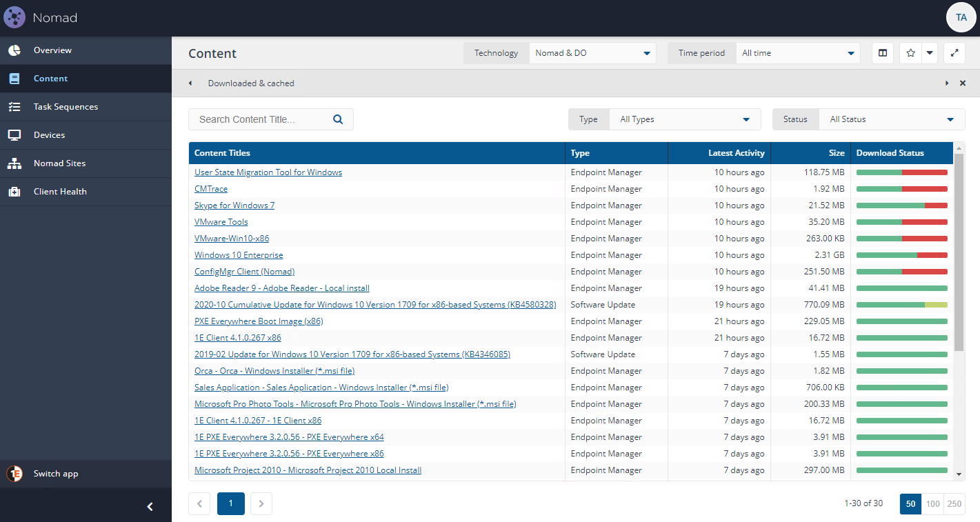Go to previous tile with left arrow
The height and width of the screenshot is (522, 980).
click(190, 83)
